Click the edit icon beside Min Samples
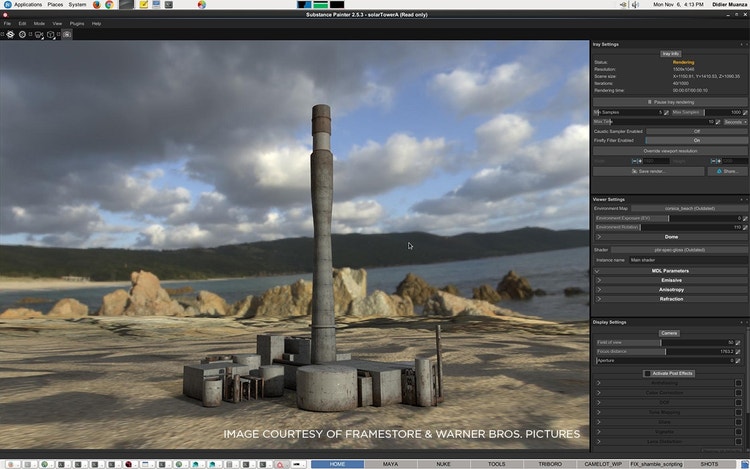The width and height of the screenshot is (750, 469). 665,112
